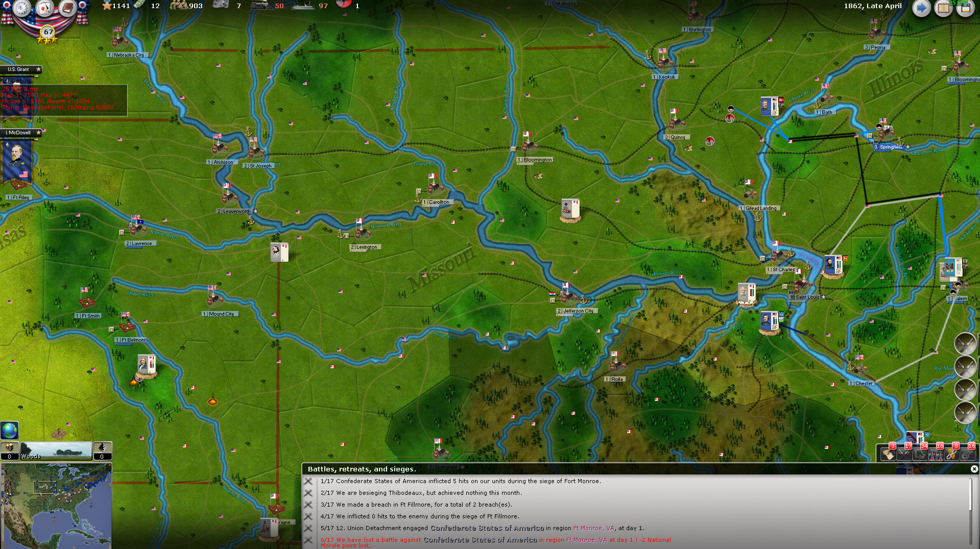The height and width of the screenshot is (549, 980).
Task: Select the Nebraska City label
Action: pos(127,55)
